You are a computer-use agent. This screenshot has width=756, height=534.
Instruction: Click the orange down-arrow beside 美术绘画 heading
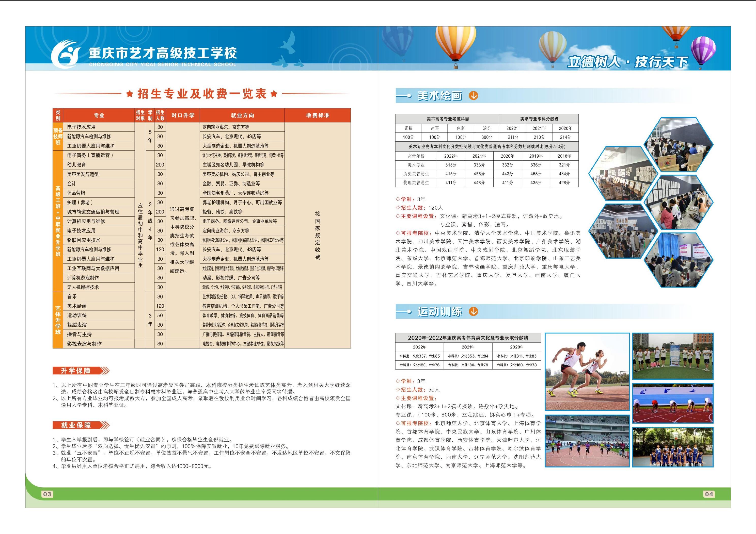point(473,96)
